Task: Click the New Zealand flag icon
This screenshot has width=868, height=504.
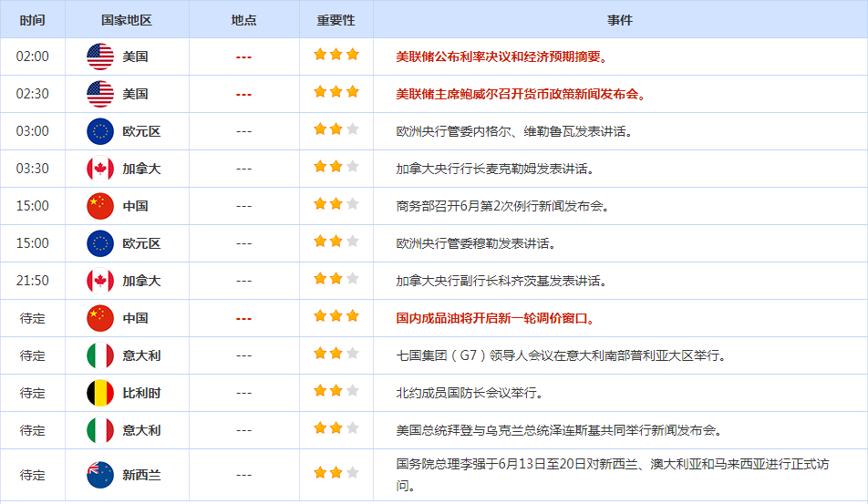Action: (x=100, y=475)
